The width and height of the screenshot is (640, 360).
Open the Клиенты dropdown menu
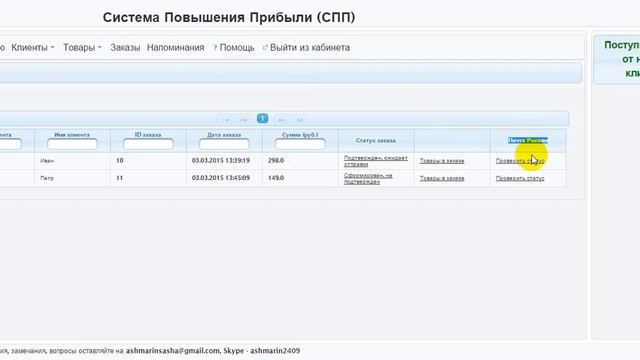(x=33, y=48)
